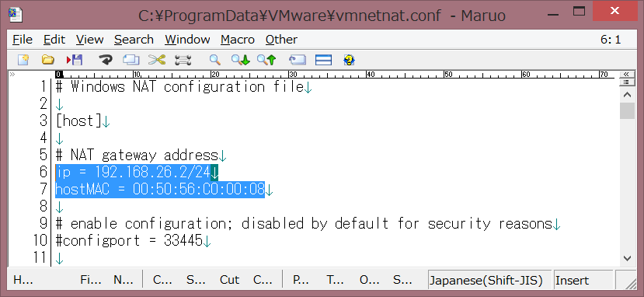Image resolution: width=644 pixels, height=297 pixels.
Task: Click line number 1 in the margin
Action: [x=44, y=86]
